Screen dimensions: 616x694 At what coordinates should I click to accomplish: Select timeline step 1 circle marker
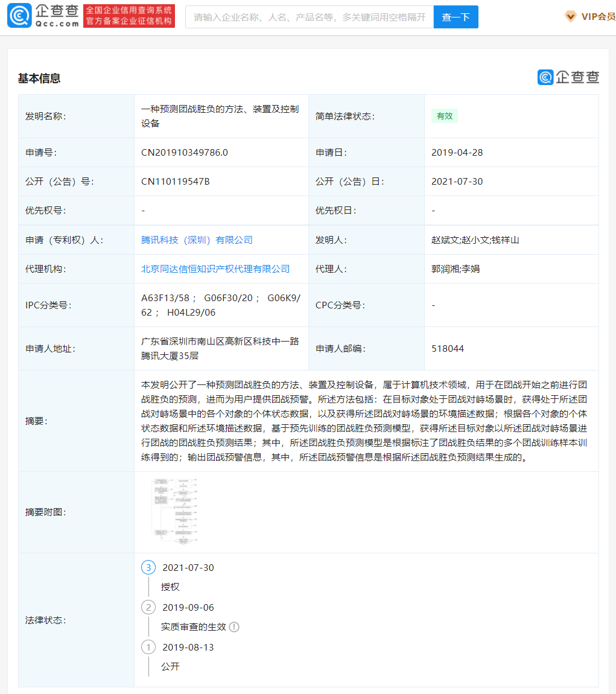tap(148, 647)
